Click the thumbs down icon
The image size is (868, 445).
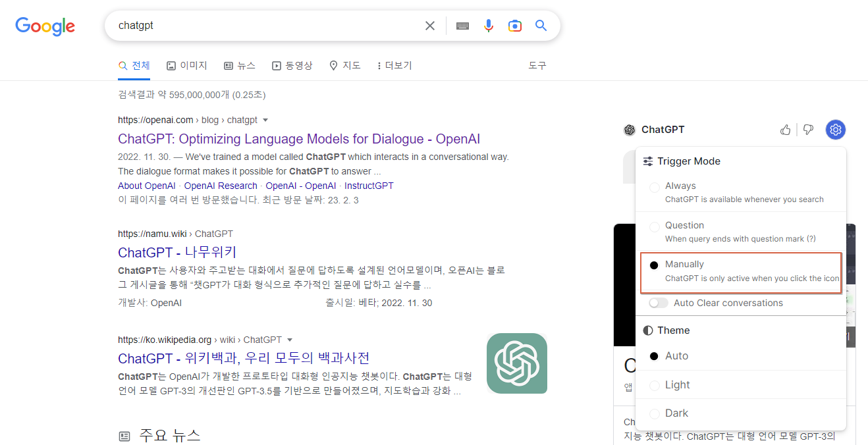[808, 130]
